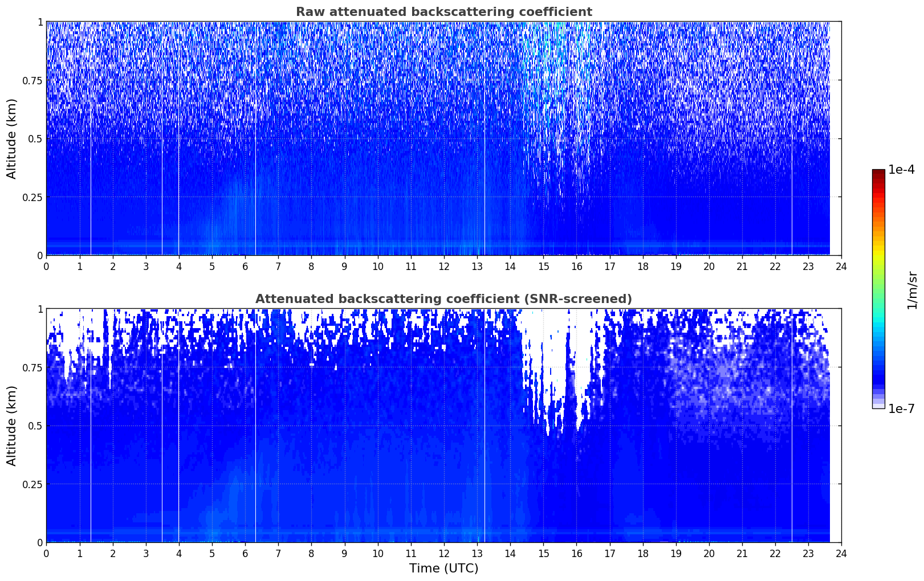924x581 pixels.
Task: Click the 'Attenuated backscattering coefficient (SNR-screened)' title
Action: point(443,299)
